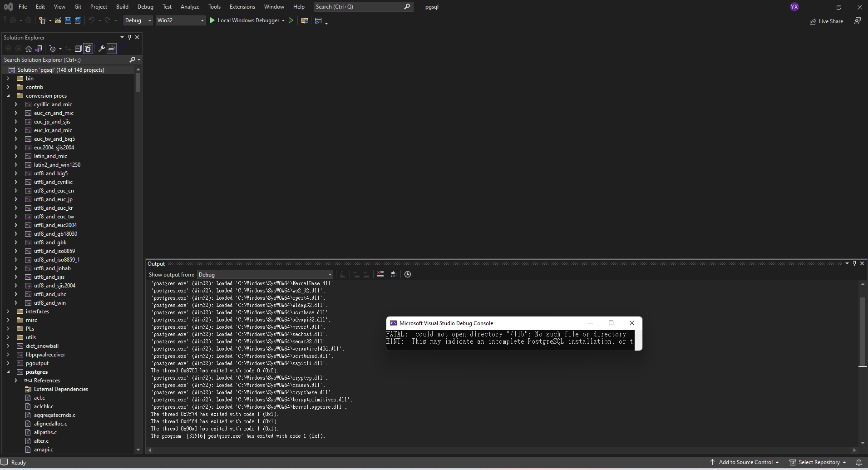The height and width of the screenshot is (470, 868).
Task: Click Add to Source Control
Action: pyautogui.click(x=745, y=462)
